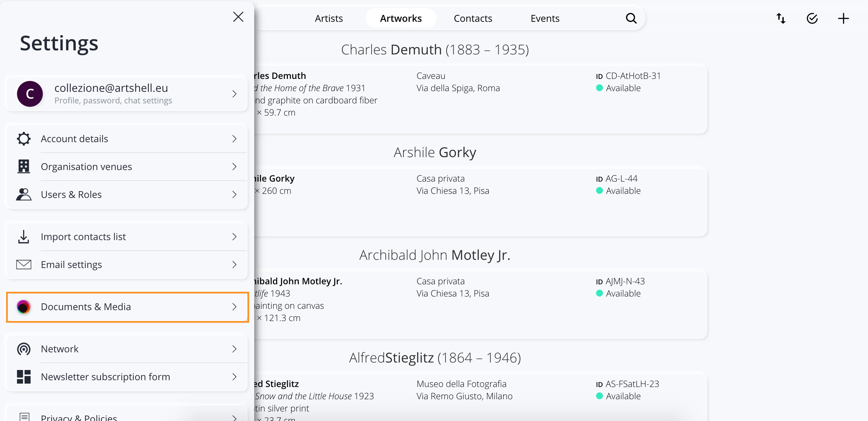Image resolution: width=868 pixels, height=421 pixels.
Task: Open Account details settings
Action: tap(127, 139)
